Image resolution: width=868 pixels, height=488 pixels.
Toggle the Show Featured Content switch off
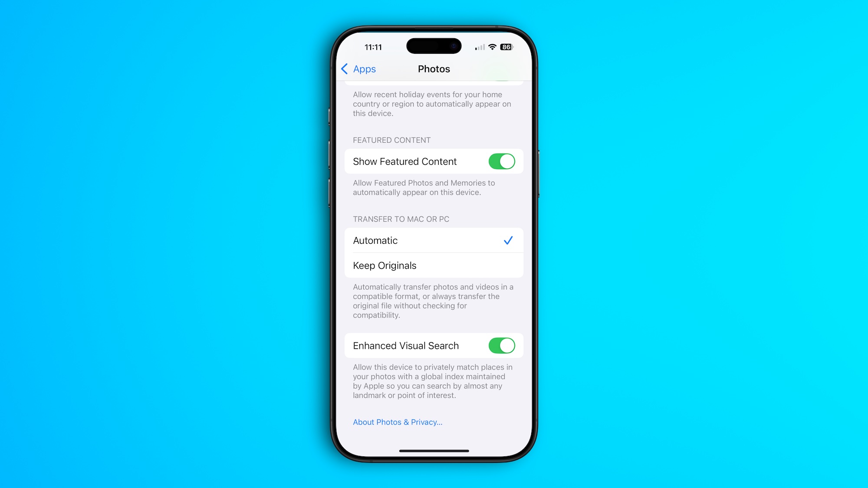pyautogui.click(x=501, y=161)
